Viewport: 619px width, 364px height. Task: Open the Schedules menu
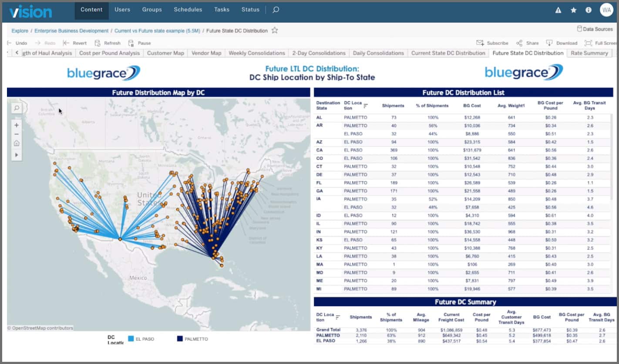188,10
